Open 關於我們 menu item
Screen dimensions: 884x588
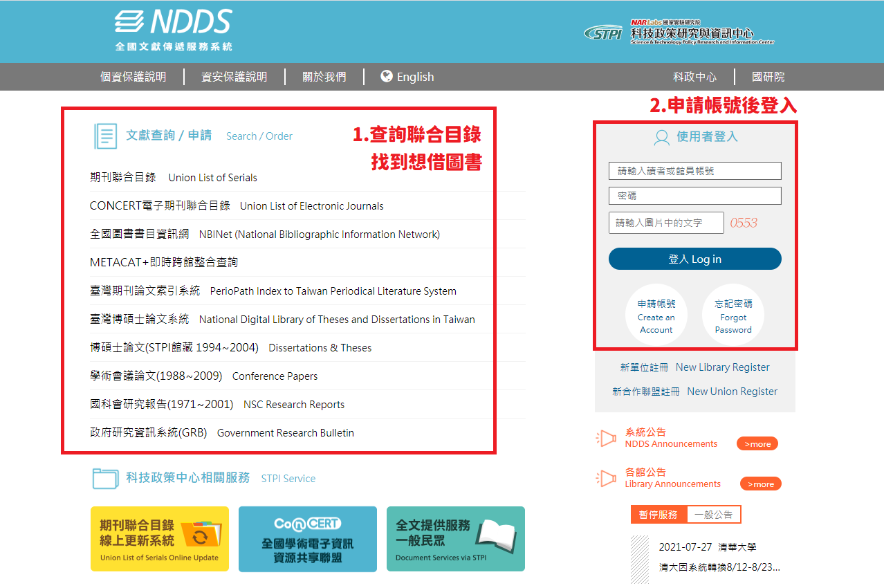324,77
